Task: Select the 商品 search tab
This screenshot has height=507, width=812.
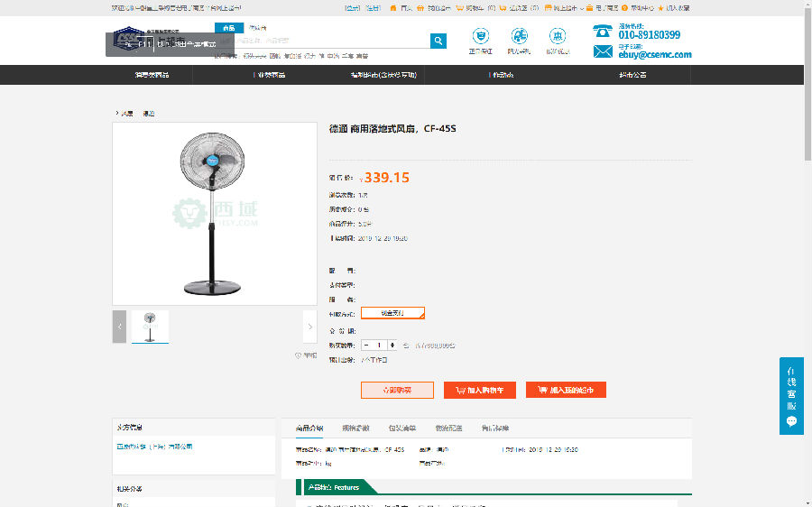Action: click(x=229, y=28)
